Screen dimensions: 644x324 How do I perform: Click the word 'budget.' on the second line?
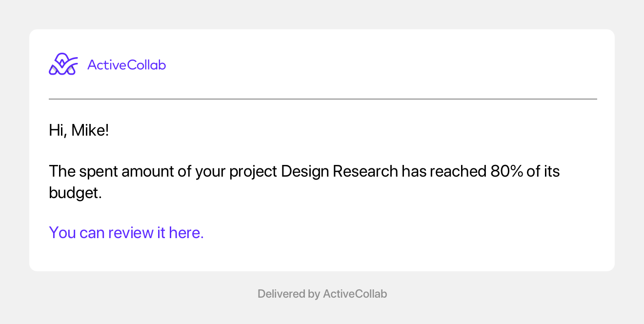[76, 193]
